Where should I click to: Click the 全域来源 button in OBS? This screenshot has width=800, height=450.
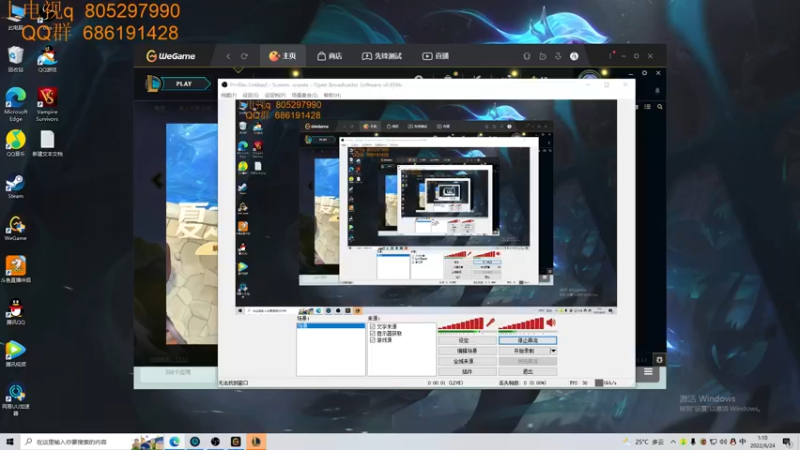[467, 361]
